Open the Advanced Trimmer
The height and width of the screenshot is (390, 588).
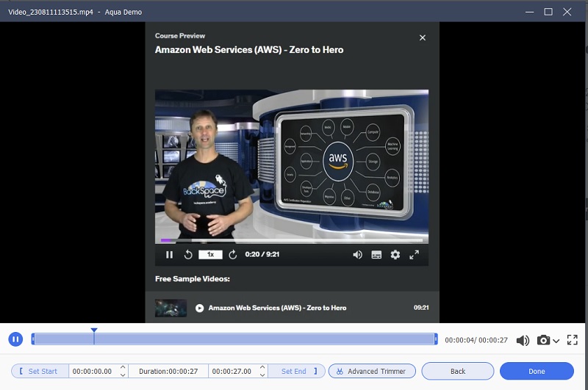tap(372, 371)
